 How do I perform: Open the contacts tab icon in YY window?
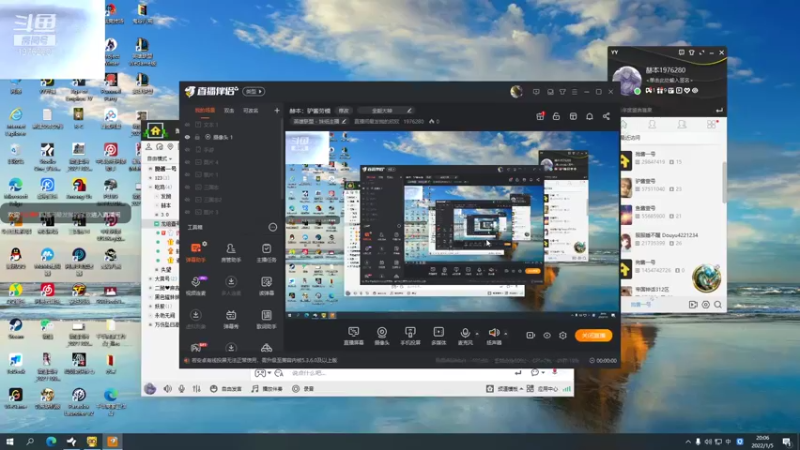click(652, 124)
